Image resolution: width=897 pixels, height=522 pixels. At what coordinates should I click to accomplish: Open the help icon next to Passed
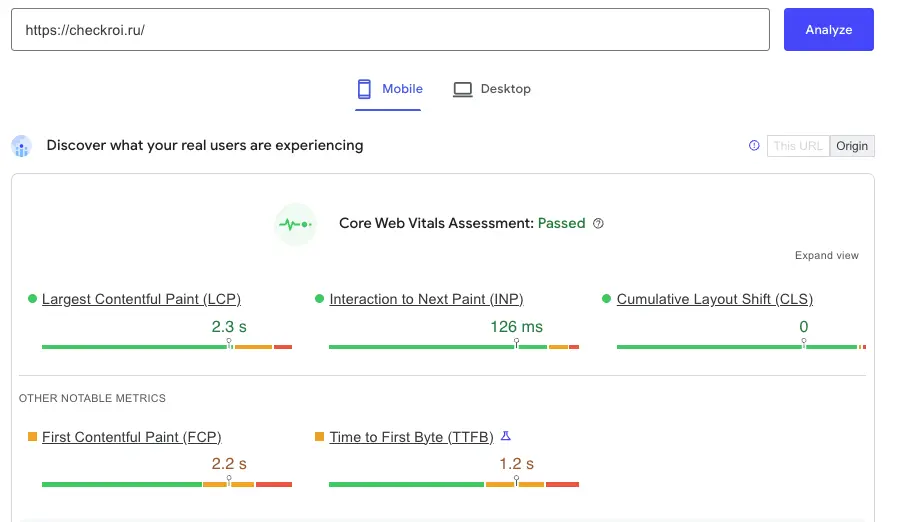pos(598,223)
